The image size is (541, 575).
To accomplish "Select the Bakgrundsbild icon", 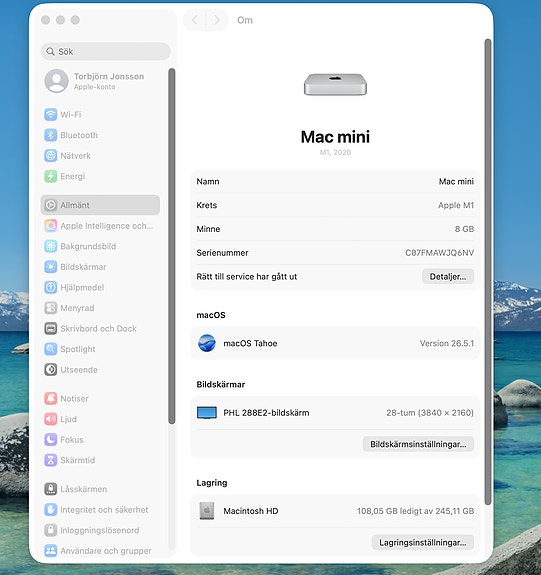I will click(x=51, y=246).
